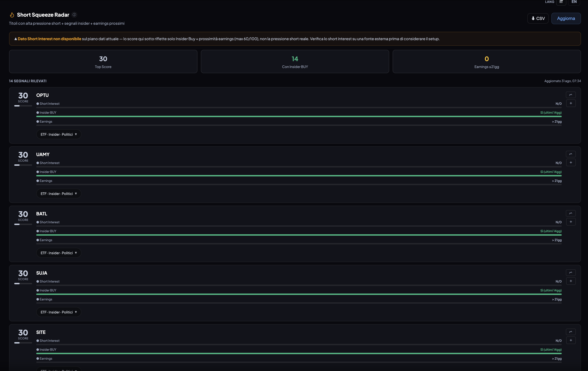
Task: Click the Short Interest label on BATL
Action: [x=49, y=222]
